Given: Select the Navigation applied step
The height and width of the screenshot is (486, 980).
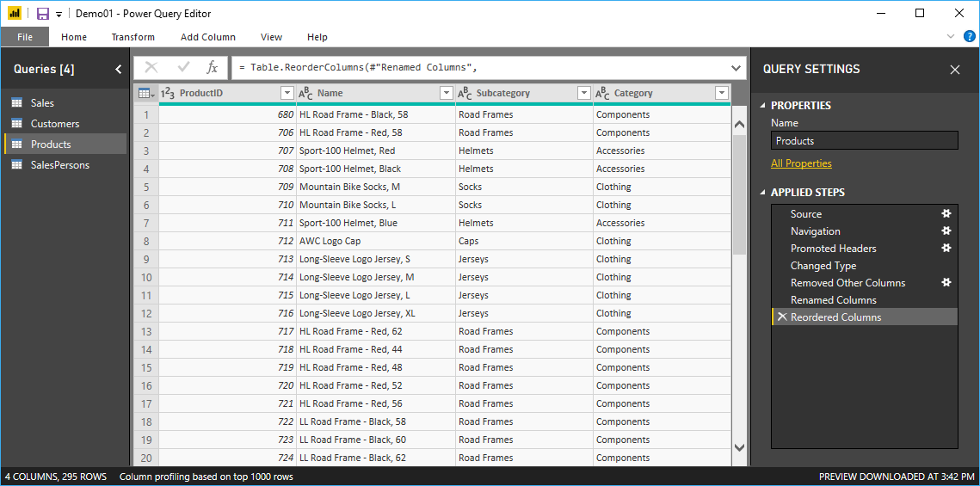Looking at the screenshot, I should (865, 231).
